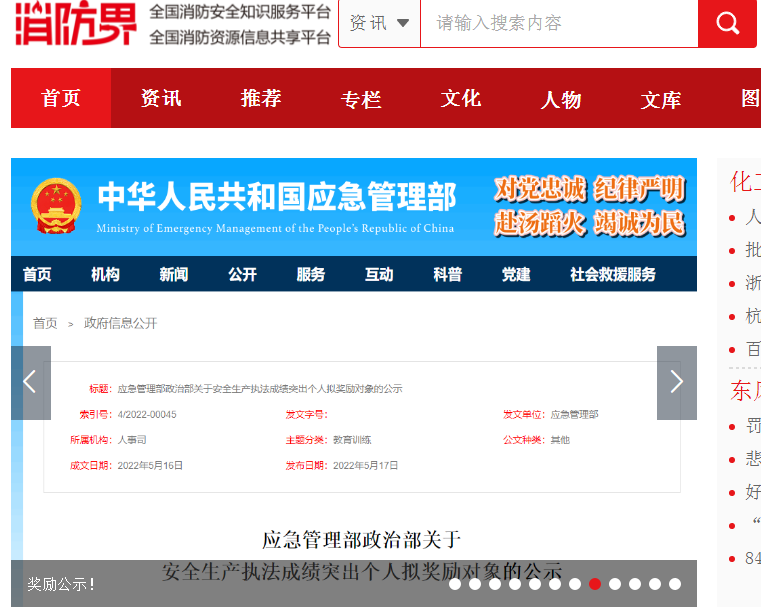Show next slide with right arrow
This screenshot has height=607, width=761.
677,382
